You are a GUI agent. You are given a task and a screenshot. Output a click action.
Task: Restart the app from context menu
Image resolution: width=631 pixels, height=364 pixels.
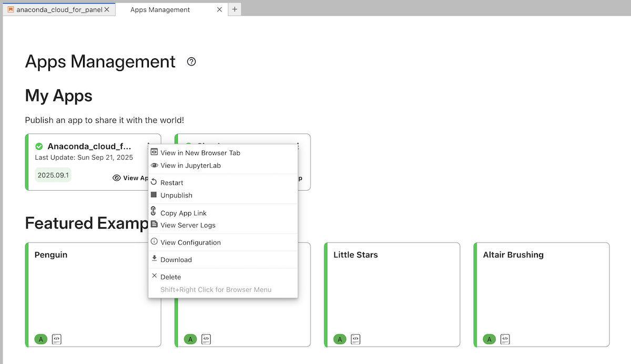point(171,183)
